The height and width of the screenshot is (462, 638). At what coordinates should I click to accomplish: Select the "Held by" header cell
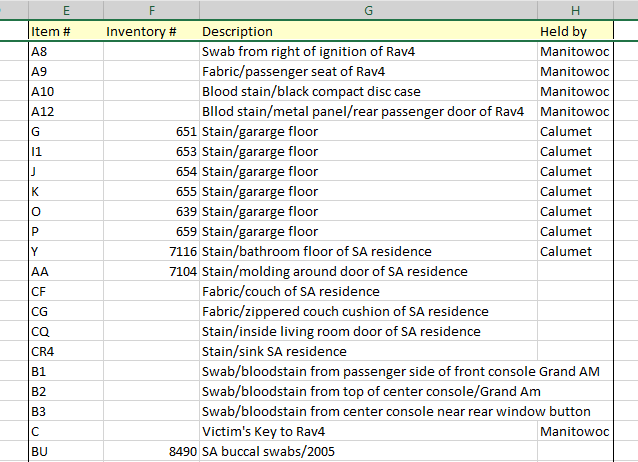pyautogui.click(x=575, y=31)
